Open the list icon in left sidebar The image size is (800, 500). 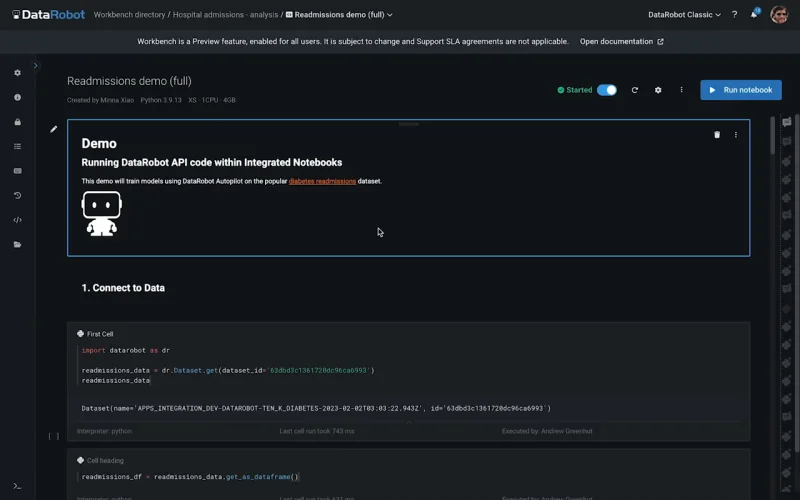tap(17, 146)
